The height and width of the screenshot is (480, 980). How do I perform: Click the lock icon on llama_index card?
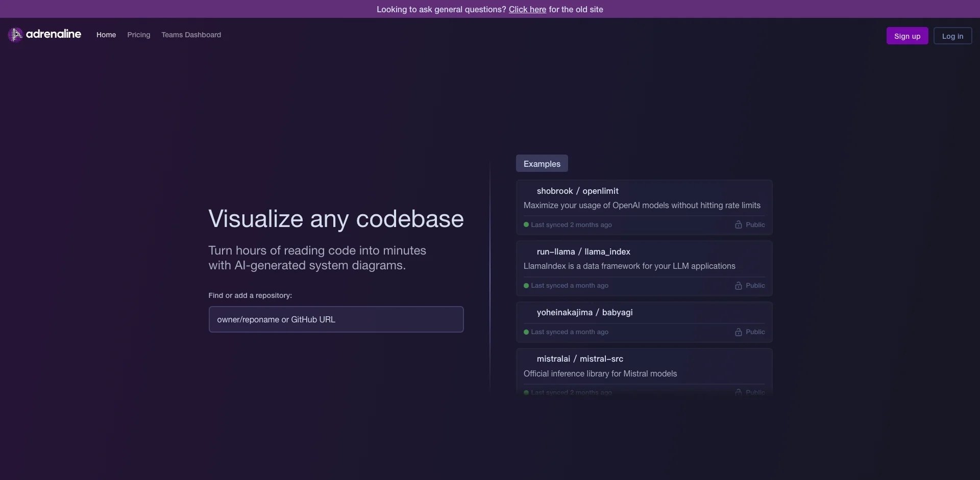tap(738, 285)
